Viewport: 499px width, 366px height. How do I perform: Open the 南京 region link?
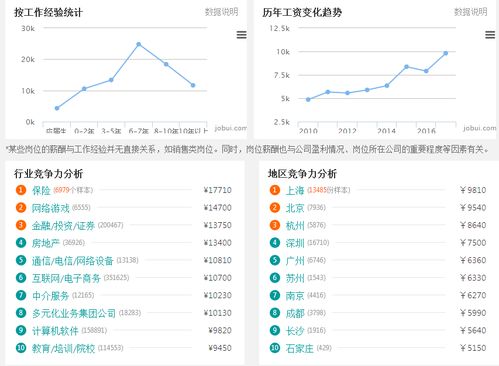295,296
